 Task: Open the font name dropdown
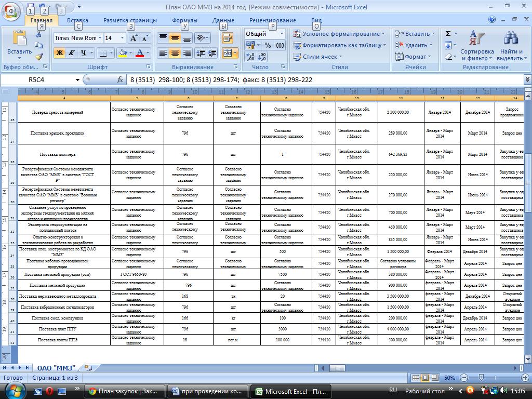[x=100, y=38]
